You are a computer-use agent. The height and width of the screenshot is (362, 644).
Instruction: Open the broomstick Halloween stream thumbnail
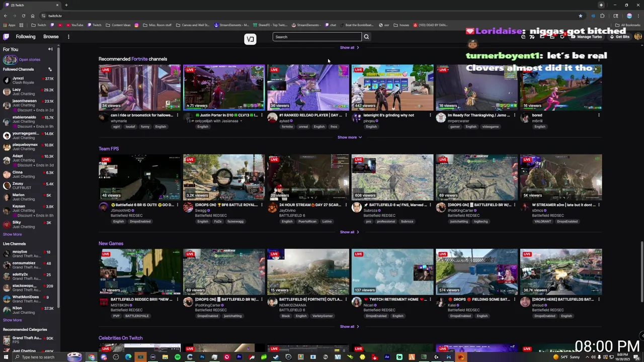(x=139, y=87)
